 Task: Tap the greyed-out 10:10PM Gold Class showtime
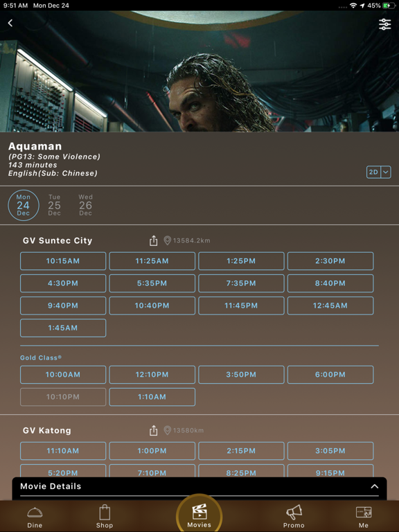tap(63, 397)
